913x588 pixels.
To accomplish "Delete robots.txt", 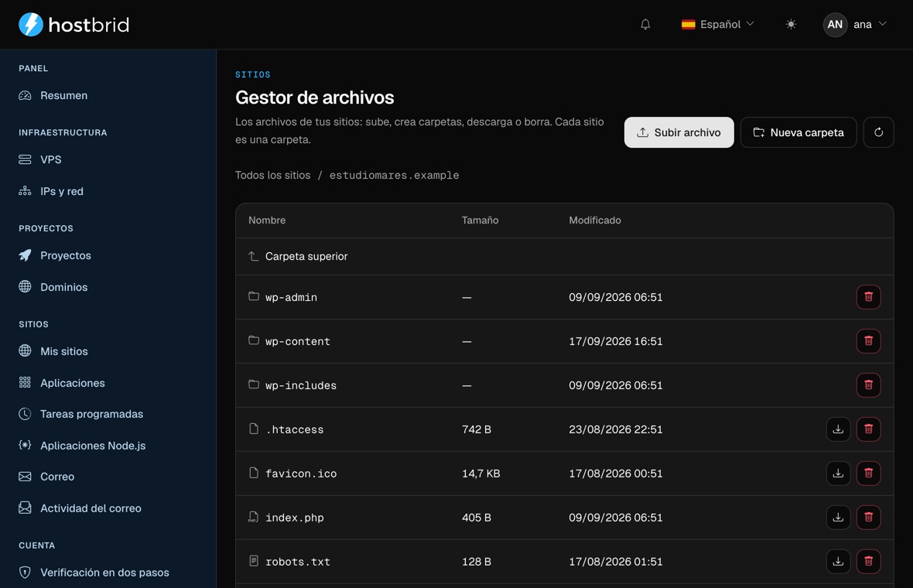I will (x=868, y=562).
